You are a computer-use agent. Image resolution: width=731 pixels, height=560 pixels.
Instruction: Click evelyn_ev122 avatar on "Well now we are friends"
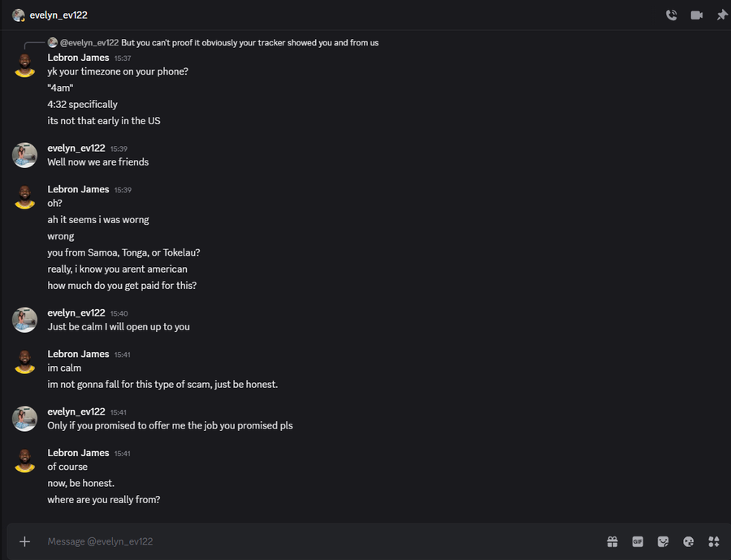click(24, 155)
